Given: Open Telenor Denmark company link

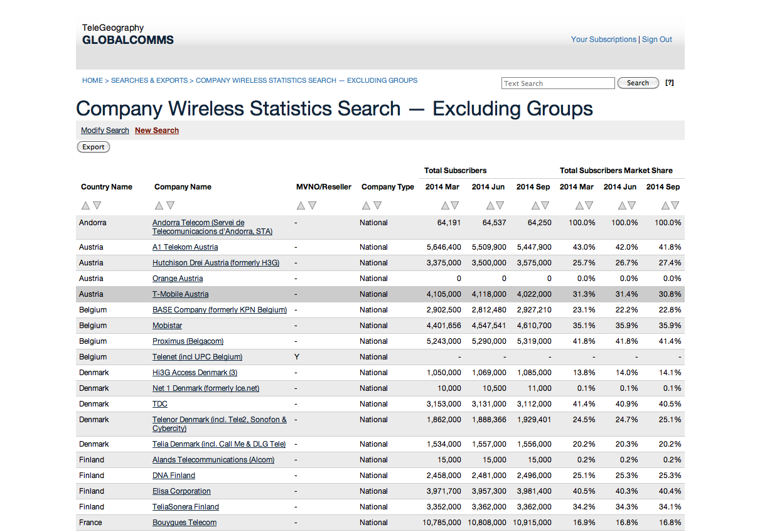Looking at the screenshot, I should (x=220, y=424).
